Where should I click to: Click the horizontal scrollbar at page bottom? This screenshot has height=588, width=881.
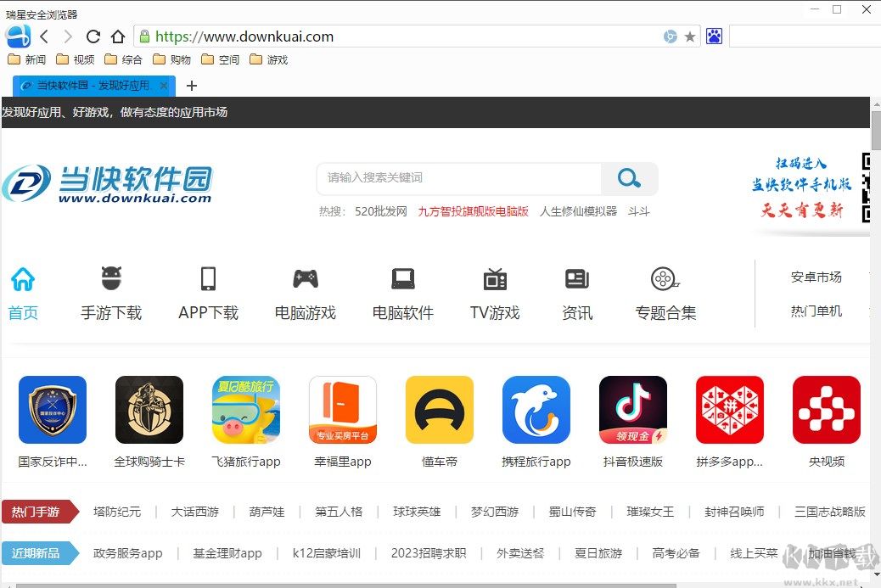(x=345, y=585)
